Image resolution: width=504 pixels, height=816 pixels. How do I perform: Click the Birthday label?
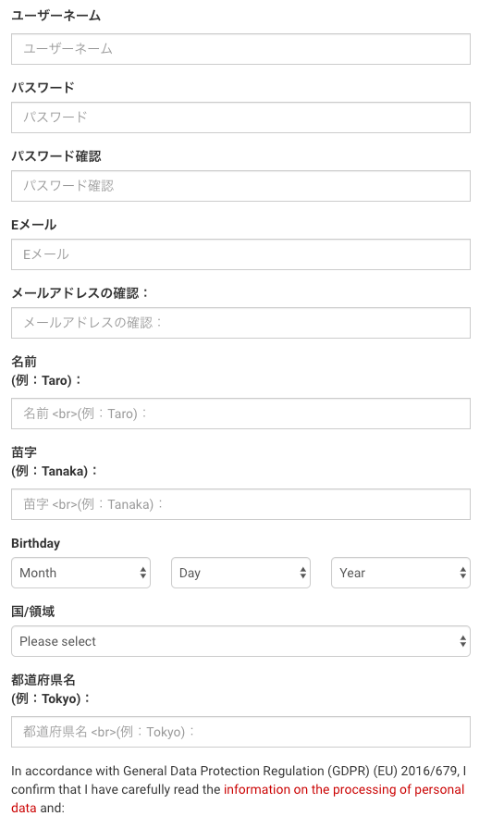35,543
